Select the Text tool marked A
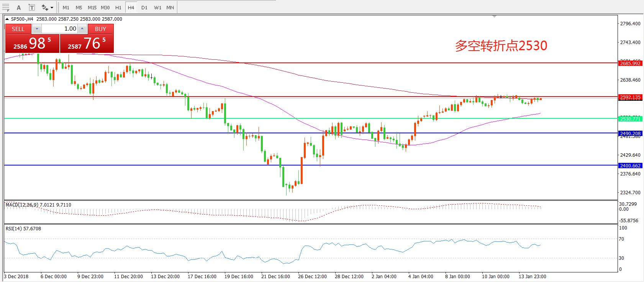This screenshot has height=282, width=644. [19, 7]
